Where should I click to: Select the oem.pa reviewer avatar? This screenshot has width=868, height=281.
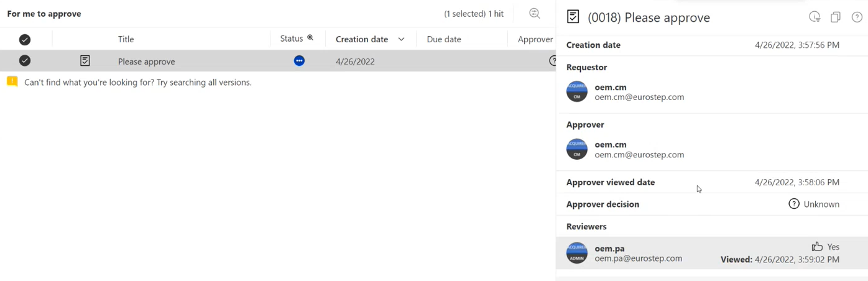point(577,253)
